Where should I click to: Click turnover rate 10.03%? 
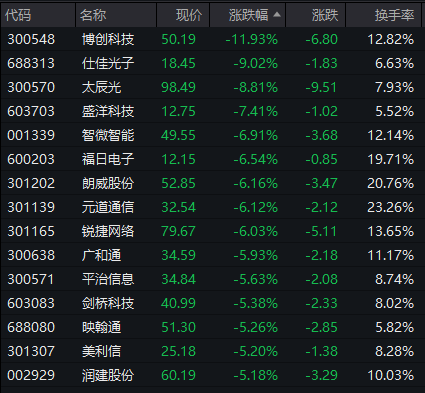coord(391,375)
